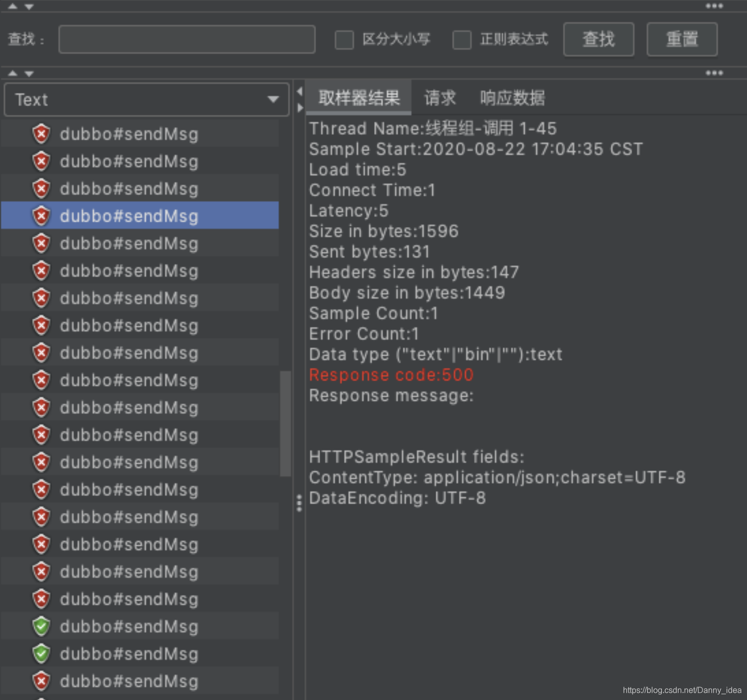The height and width of the screenshot is (700, 747).
Task: Click the Error Count:1 line
Action: click(x=364, y=334)
